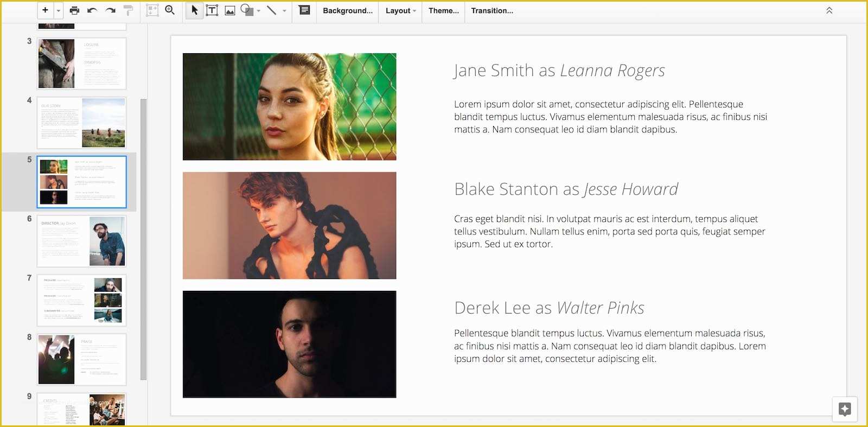Click the heading 'Derek Lee as Walter Pinks'
This screenshot has height=427, width=868.
tap(549, 308)
